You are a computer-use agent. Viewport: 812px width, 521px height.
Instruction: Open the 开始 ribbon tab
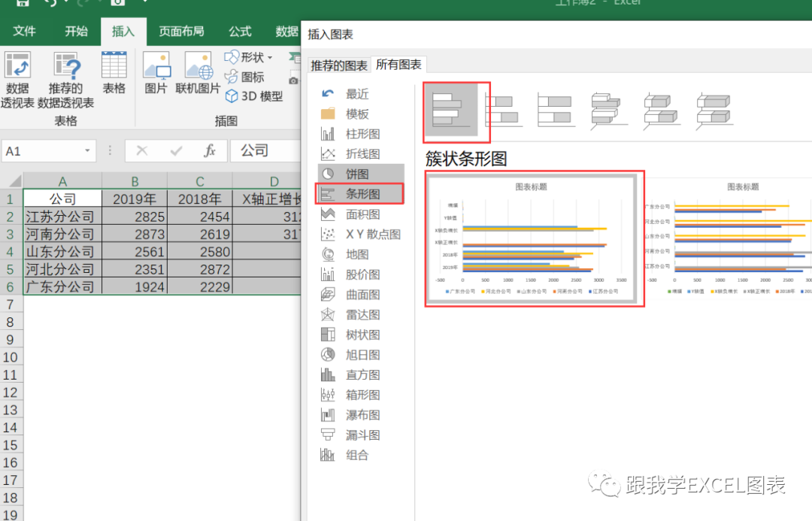[75, 31]
